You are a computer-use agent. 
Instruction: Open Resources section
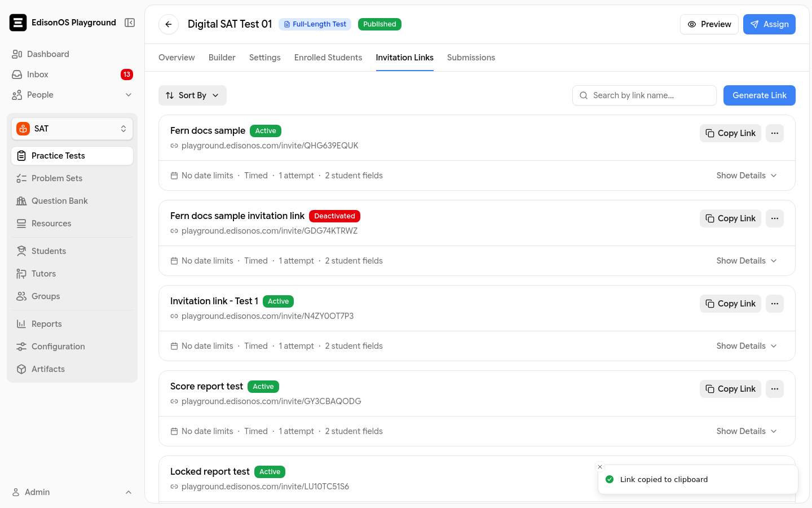click(x=72, y=224)
